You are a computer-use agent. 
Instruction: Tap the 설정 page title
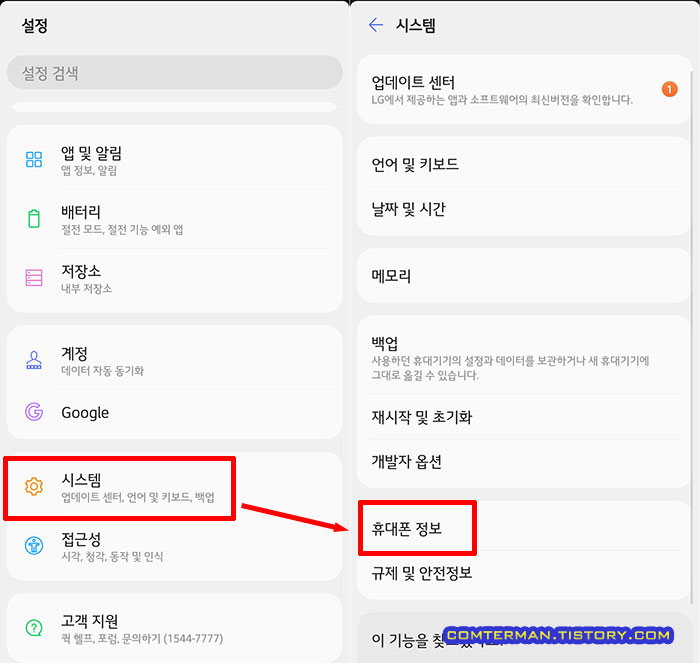click(x=34, y=25)
